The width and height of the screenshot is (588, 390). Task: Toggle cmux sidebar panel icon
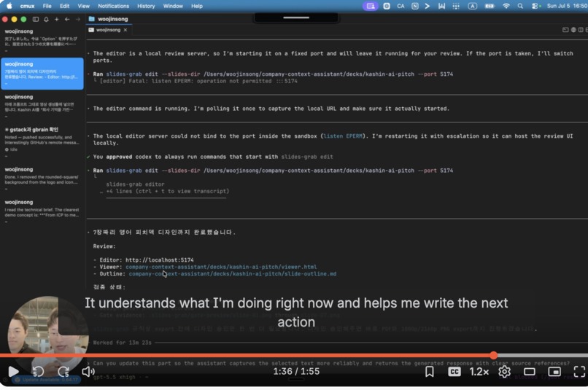coord(36,19)
